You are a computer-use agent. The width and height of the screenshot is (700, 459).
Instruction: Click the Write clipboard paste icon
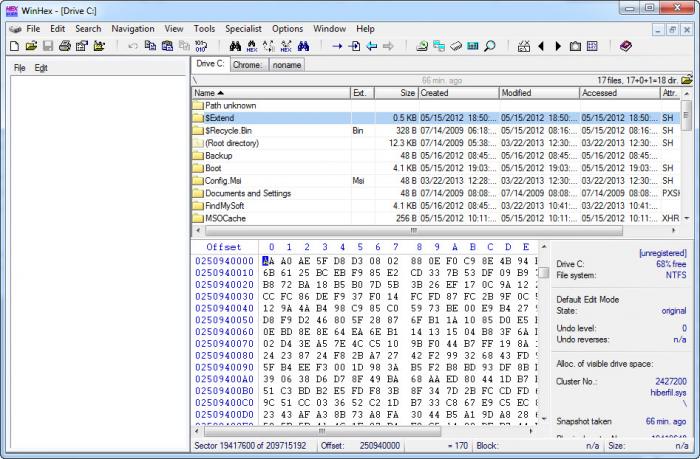[167, 46]
